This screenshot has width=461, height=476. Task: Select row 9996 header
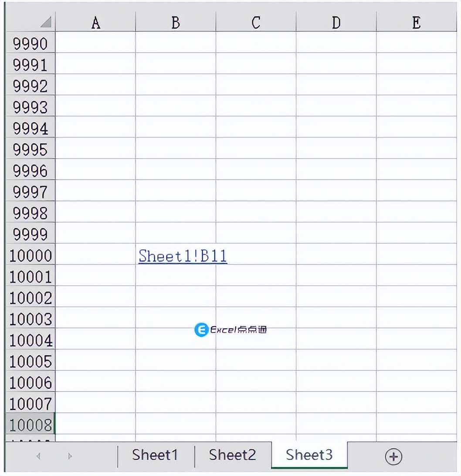pos(31,170)
